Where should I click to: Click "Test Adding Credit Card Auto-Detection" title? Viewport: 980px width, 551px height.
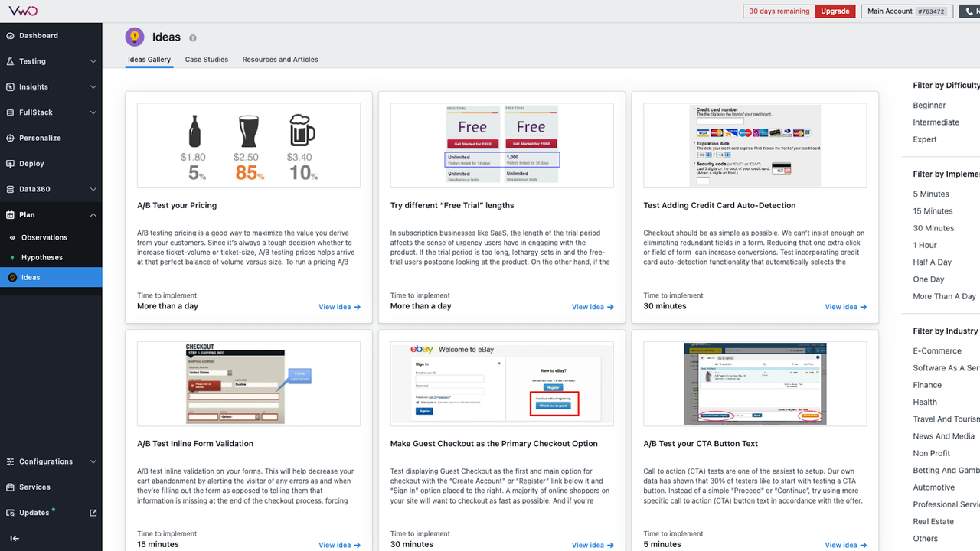[x=720, y=206]
